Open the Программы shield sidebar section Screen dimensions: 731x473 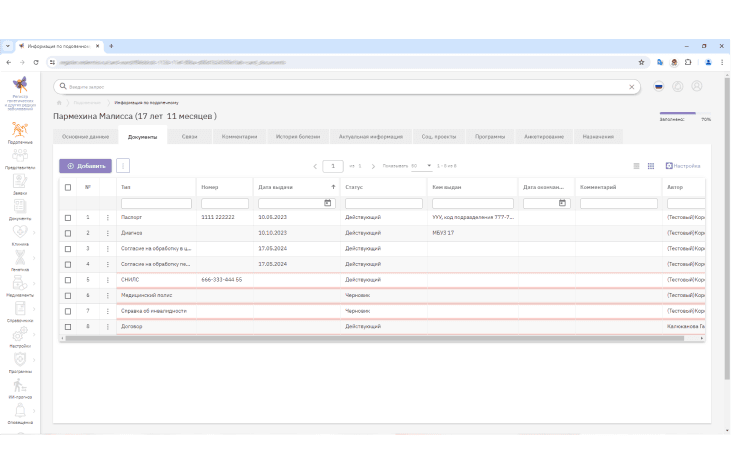pos(20,363)
